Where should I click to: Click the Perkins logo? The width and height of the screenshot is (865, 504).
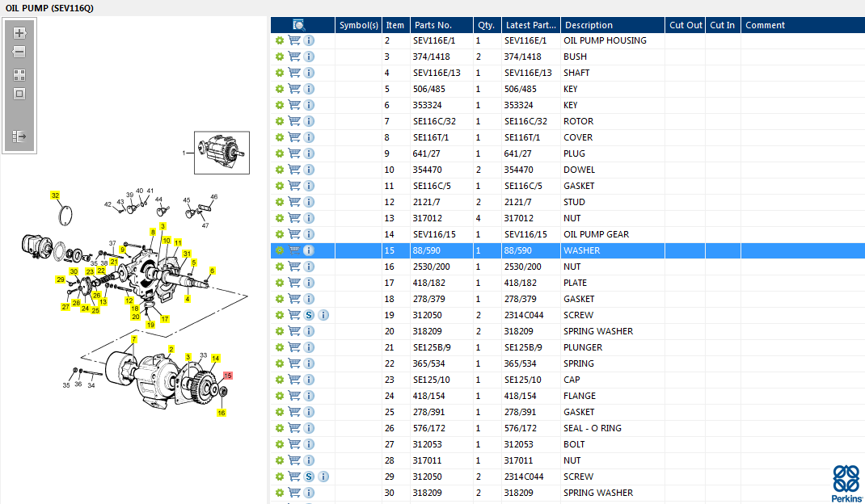(x=846, y=484)
